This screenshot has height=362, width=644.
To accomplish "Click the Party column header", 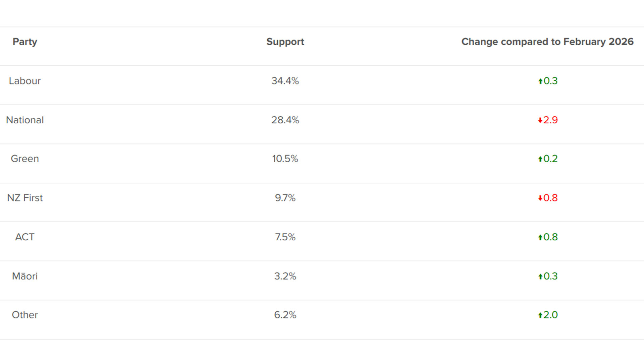I will coord(25,42).
